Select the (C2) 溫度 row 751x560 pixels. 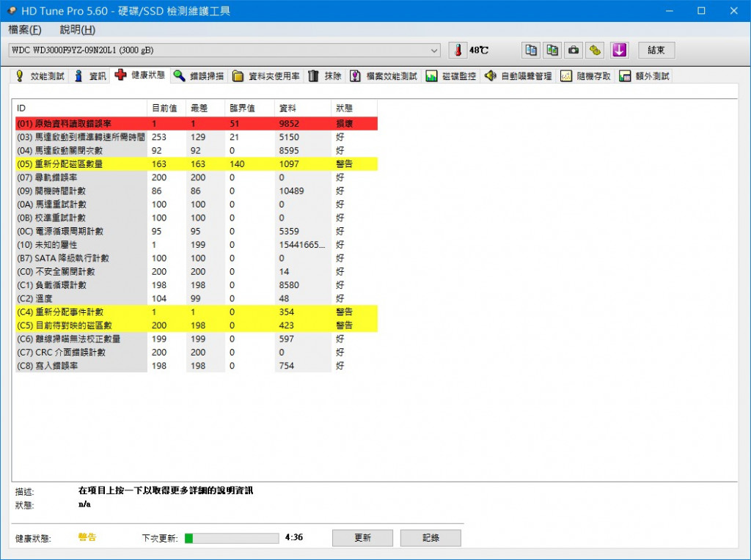tap(197, 298)
